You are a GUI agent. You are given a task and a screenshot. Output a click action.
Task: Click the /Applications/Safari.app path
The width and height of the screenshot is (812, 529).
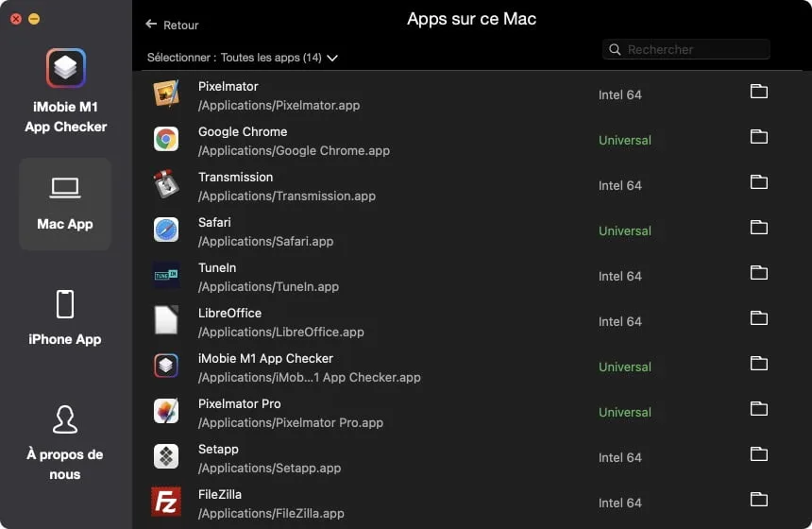click(x=265, y=242)
